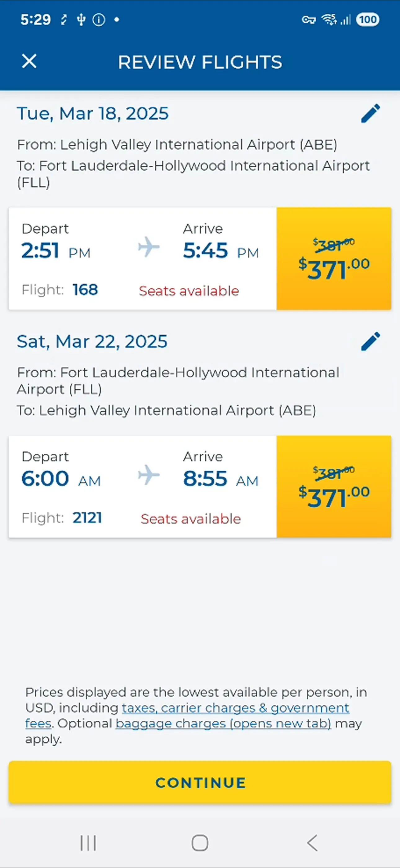Edit the Tue, Mar 18 departure flight
400x868 pixels.
370,114
